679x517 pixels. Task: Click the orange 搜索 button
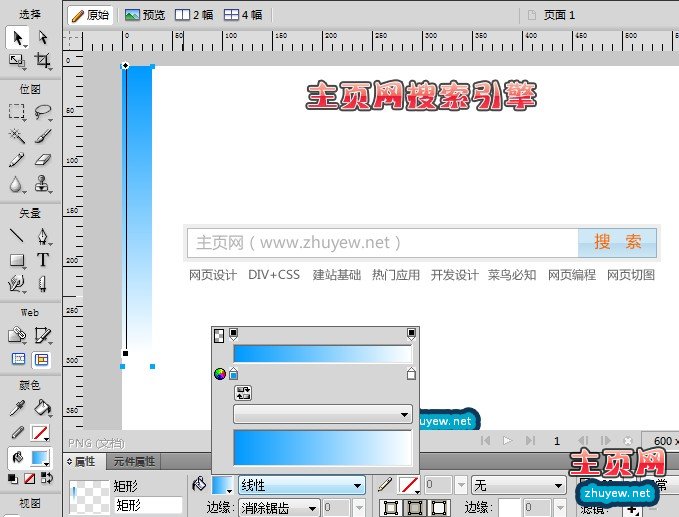click(x=618, y=242)
